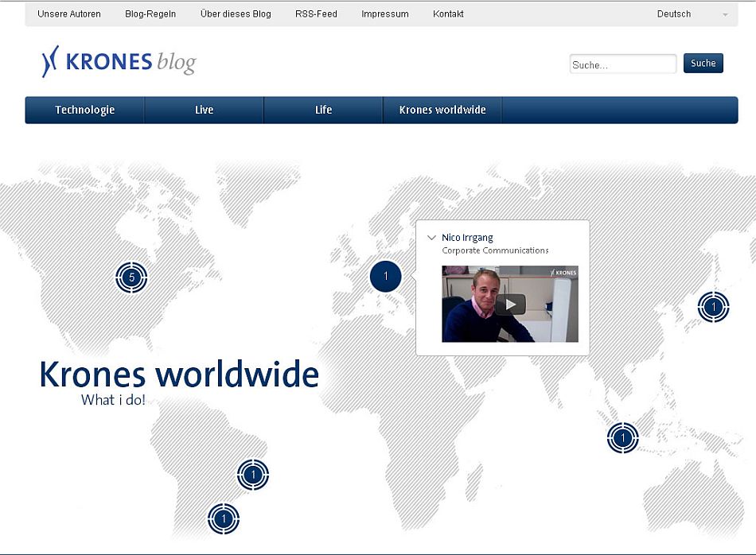Image resolution: width=756 pixels, height=555 pixels.
Task: Play the Nico Irrgang video
Action: (510, 304)
